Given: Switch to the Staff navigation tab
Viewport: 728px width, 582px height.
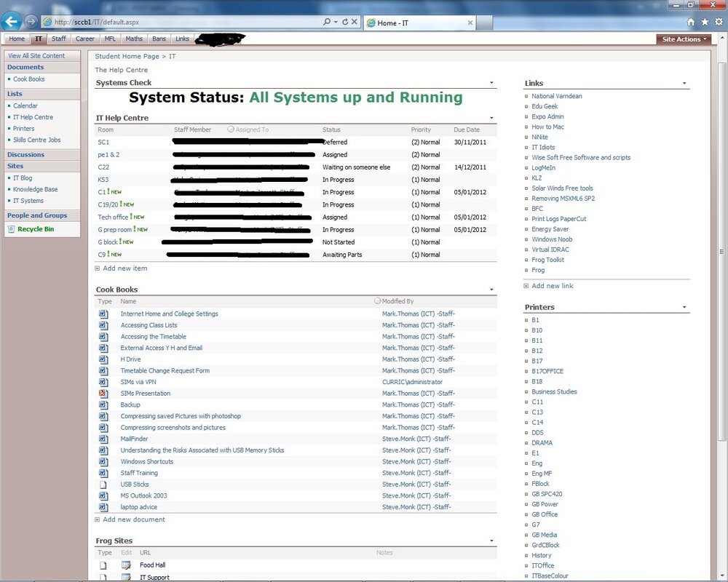Looking at the screenshot, I should 58,39.
